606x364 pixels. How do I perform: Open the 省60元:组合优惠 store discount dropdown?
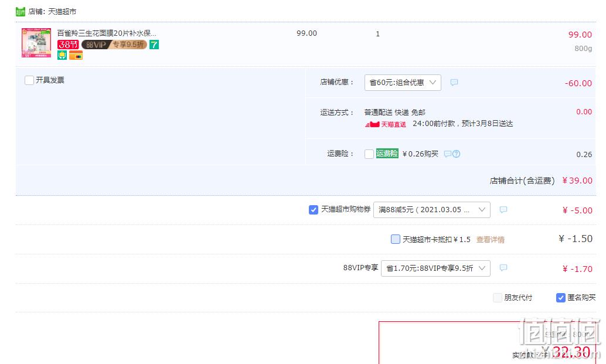pyautogui.click(x=403, y=83)
